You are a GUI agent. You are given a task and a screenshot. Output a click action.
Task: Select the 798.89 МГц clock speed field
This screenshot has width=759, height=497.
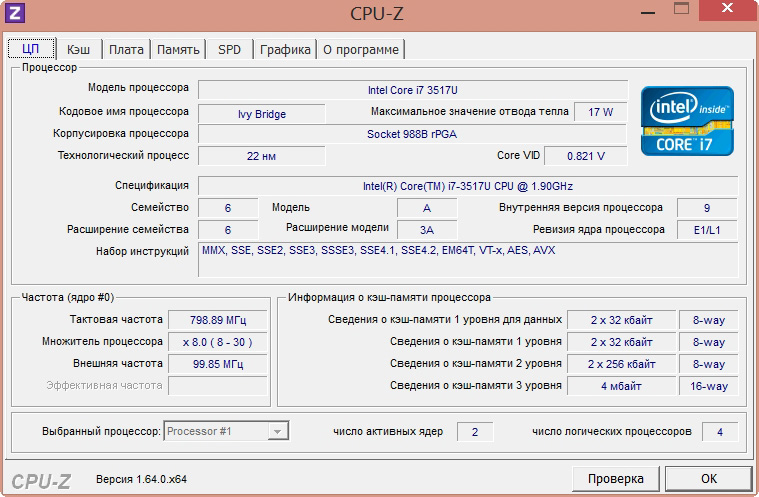(217, 320)
